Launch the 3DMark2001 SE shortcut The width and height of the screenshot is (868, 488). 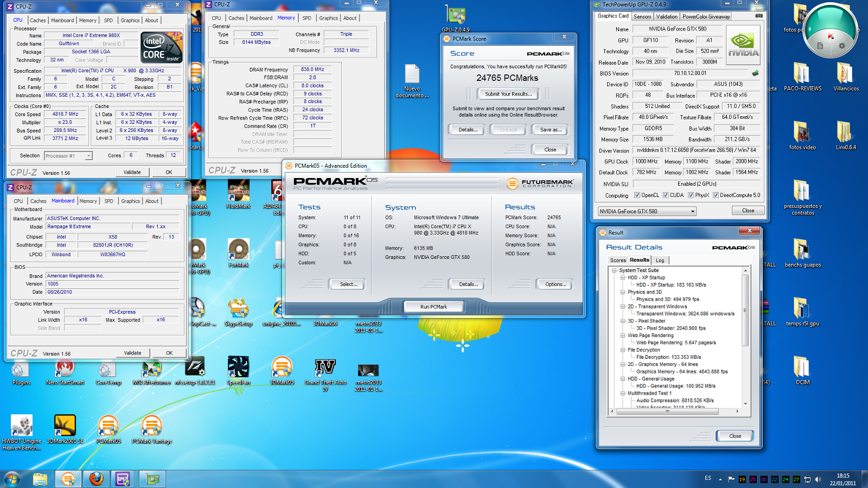click(x=65, y=429)
